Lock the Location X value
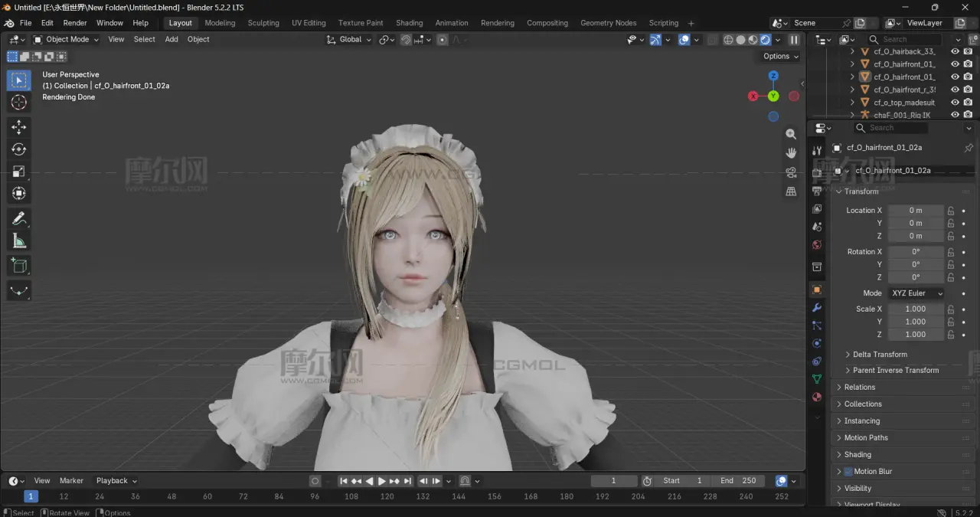Viewport: 980px width, 517px height. 950,211
